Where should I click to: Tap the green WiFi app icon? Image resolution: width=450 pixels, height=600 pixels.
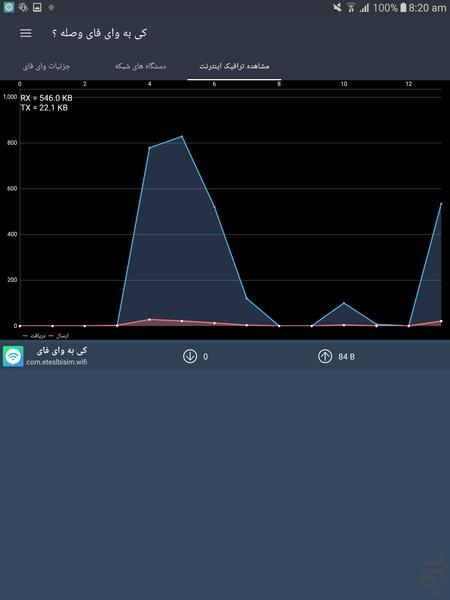pos(13,356)
